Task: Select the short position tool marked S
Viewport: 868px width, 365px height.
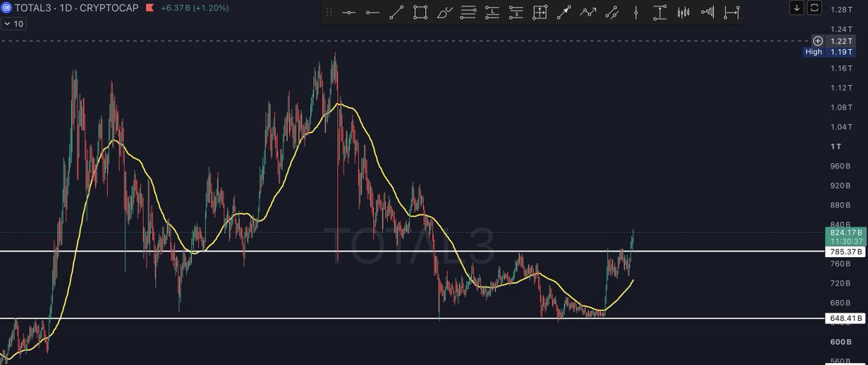Action: [516, 12]
